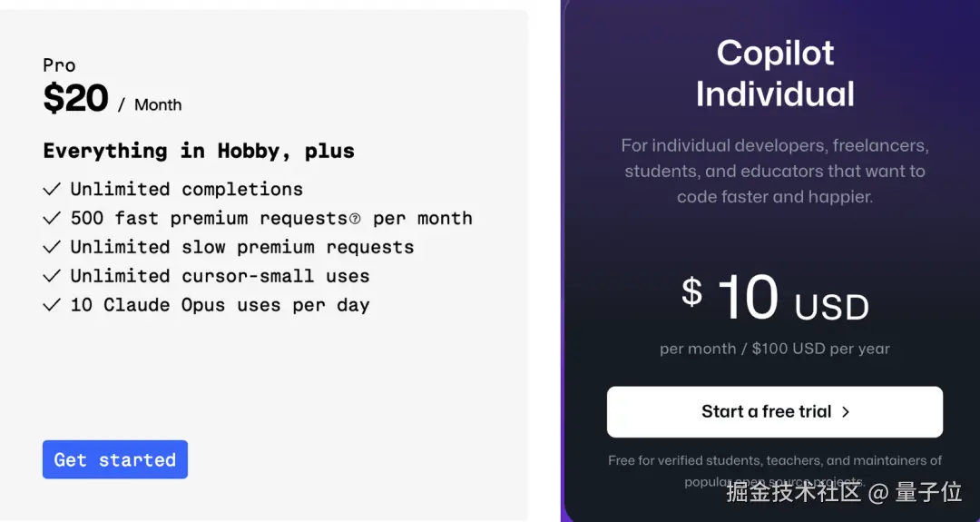Select the Pro plan label
Screen dimensions: 980x522
59,65
